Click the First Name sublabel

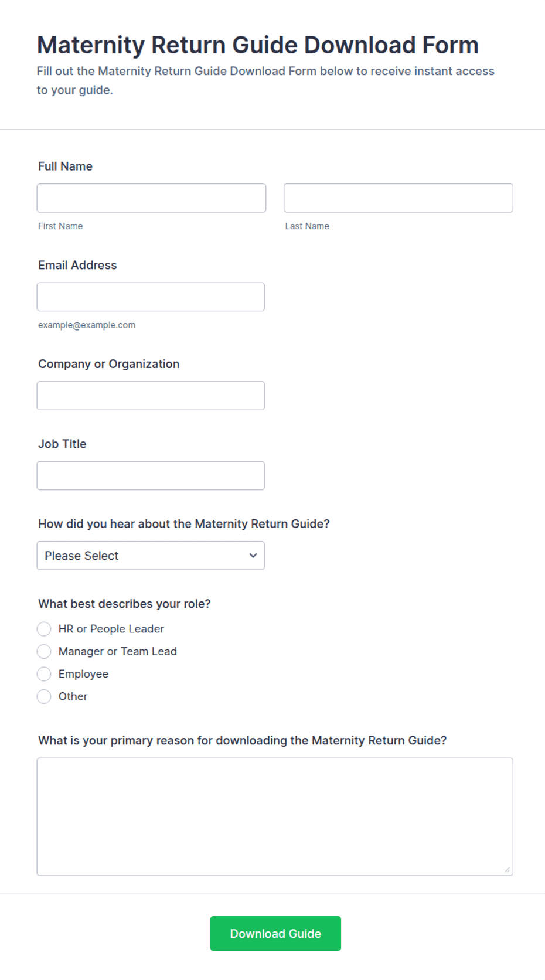coord(60,226)
